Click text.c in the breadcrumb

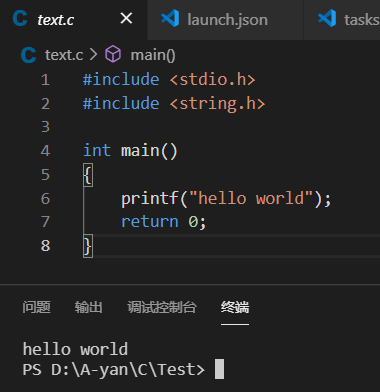(64, 55)
